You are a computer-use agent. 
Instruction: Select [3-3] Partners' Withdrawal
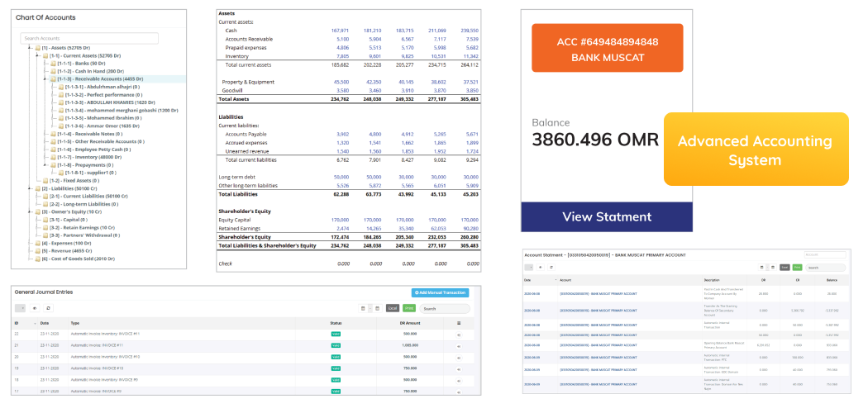[83, 235]
